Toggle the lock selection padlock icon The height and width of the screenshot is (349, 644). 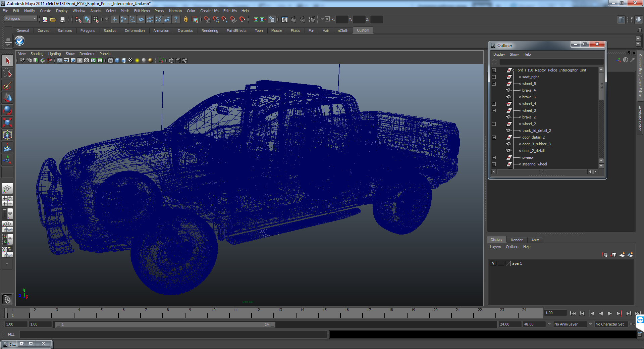[x=185, y=19]
